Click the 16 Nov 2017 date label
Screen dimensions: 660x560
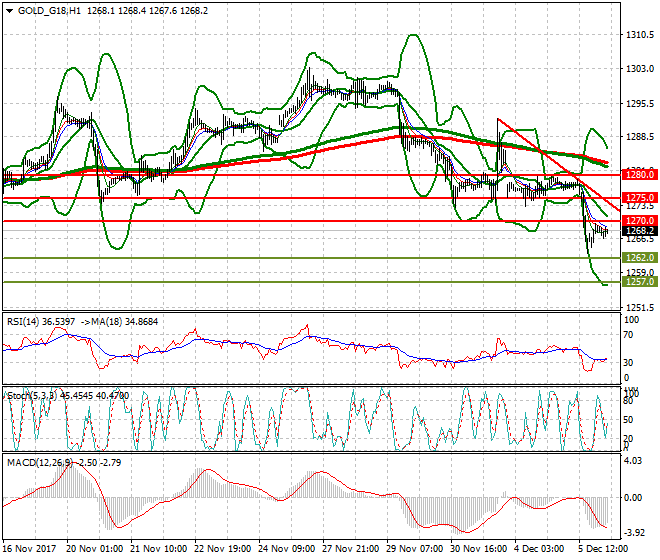29,549
